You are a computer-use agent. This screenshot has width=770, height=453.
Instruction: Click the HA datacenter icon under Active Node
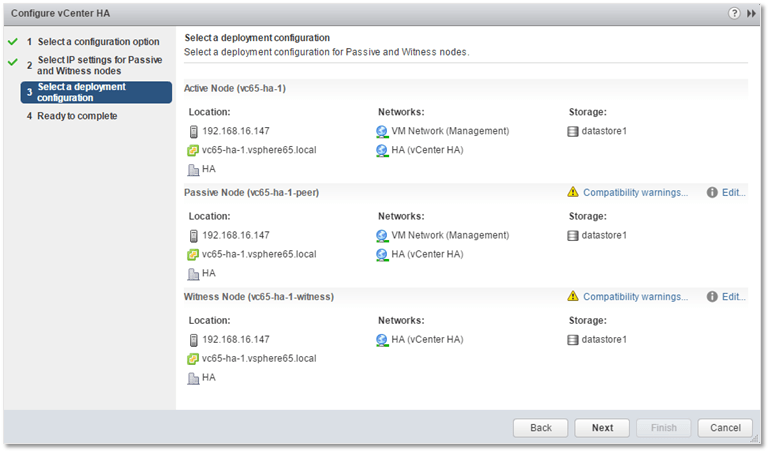(x=193, y=170)
